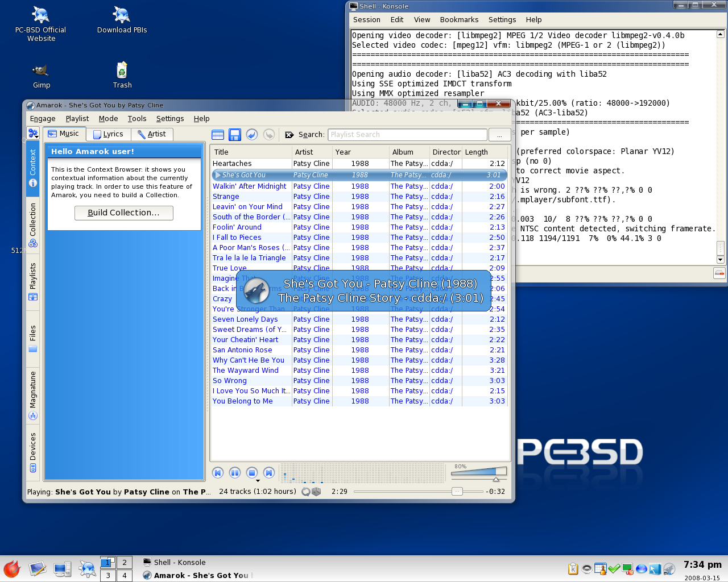
Task: Open the Session menu in Konsole
Action: tap(367, 20)
